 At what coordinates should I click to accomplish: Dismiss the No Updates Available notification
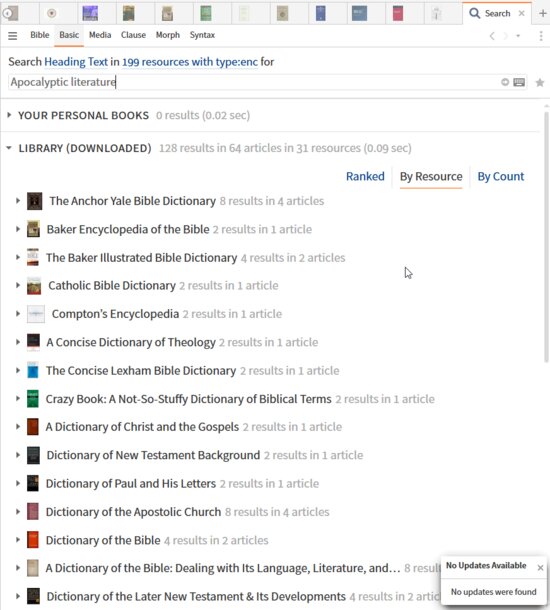click(x=540, y=568)
